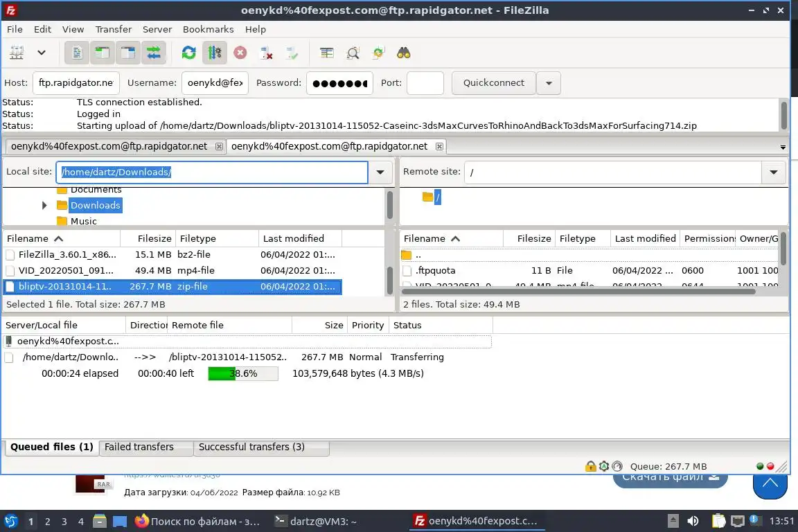The image size is (798, 532).
Task: Cancel current operation red icon
Action: [240, 53]
